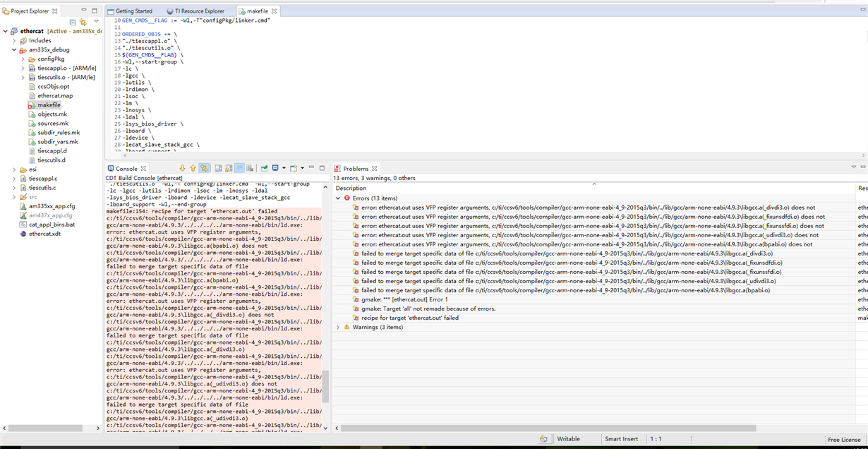Toggle Link with Editor in Project Explorer
This screenshot has width=868, height=449.
[83, 22]
